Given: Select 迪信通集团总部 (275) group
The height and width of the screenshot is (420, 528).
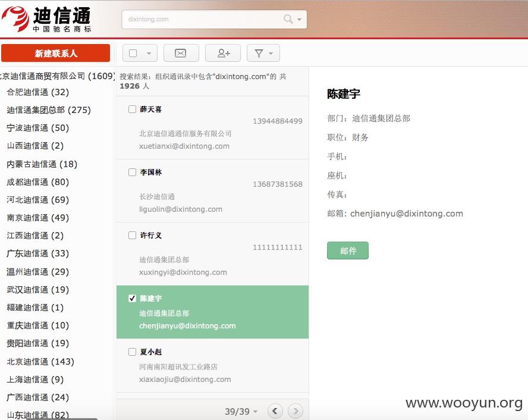Looking at the screenshot, I should pyautogui.click(x=49, y=110).
